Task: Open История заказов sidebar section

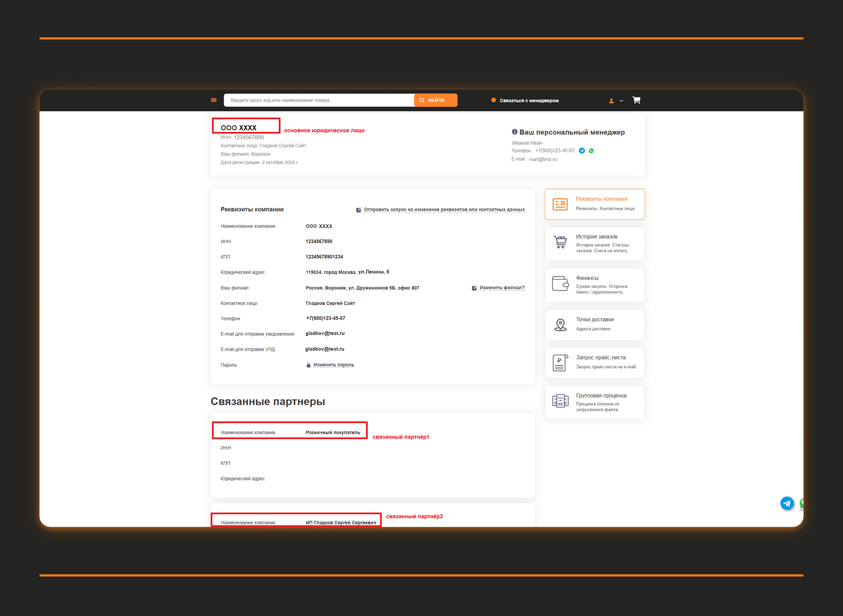Action: coord(594,244)
